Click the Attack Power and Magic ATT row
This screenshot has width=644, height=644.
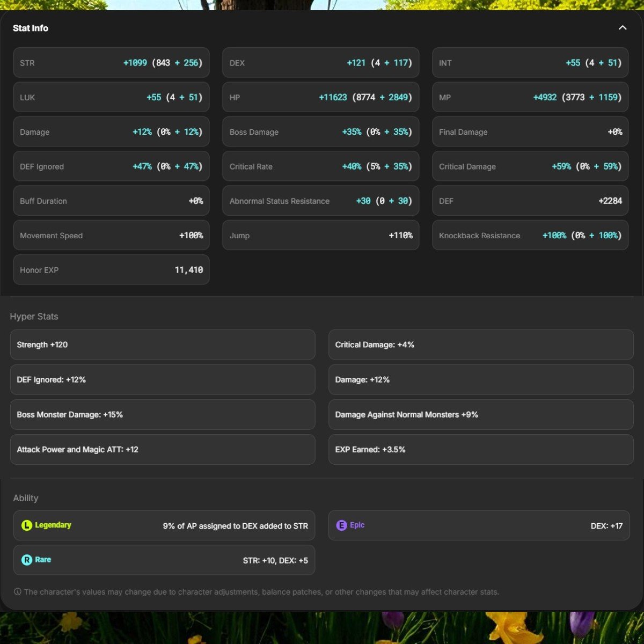click(162, 449)
